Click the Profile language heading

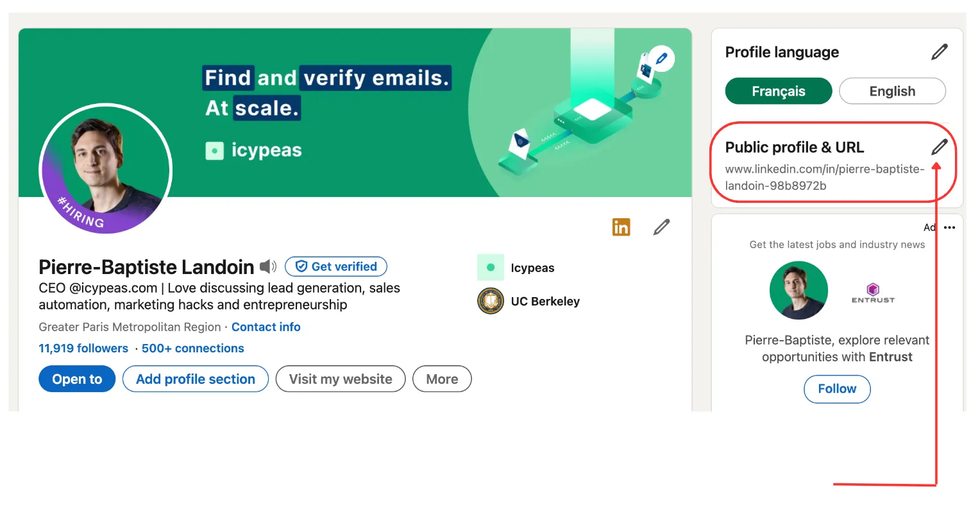pyautogui.click(x=782, y=52)
